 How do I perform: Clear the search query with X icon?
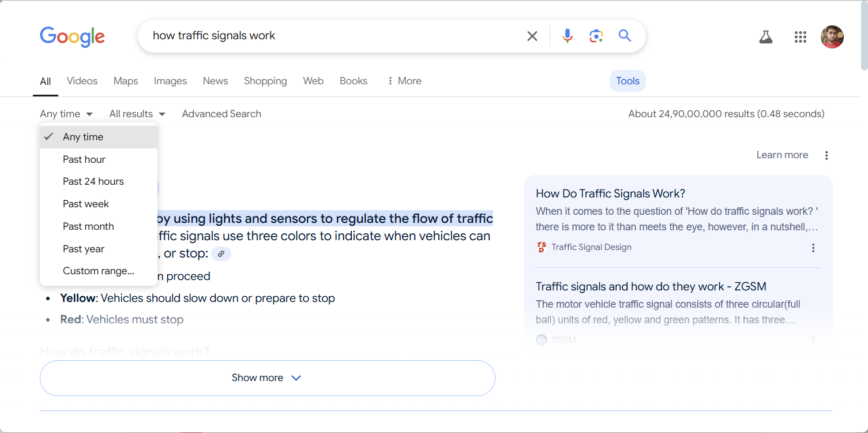coord(532,36)
